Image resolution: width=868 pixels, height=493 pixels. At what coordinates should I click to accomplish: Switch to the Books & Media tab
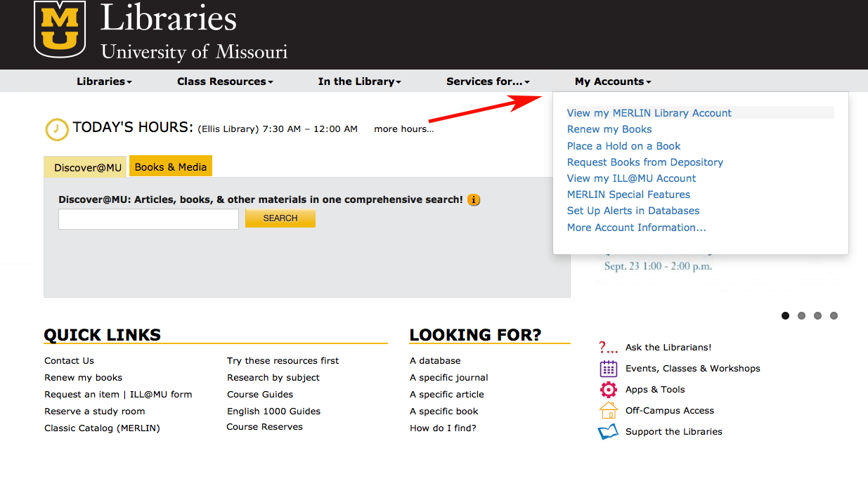click(x=170, y=166)
